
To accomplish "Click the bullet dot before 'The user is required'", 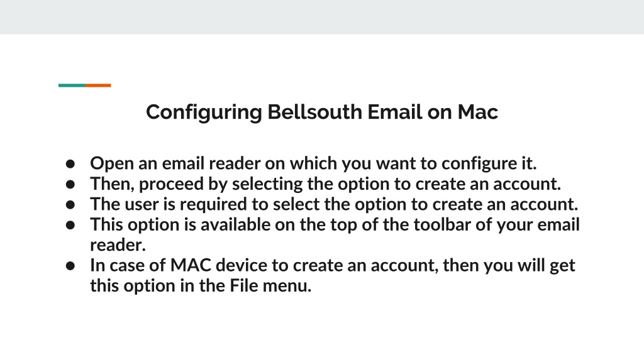I will (70, 204).
